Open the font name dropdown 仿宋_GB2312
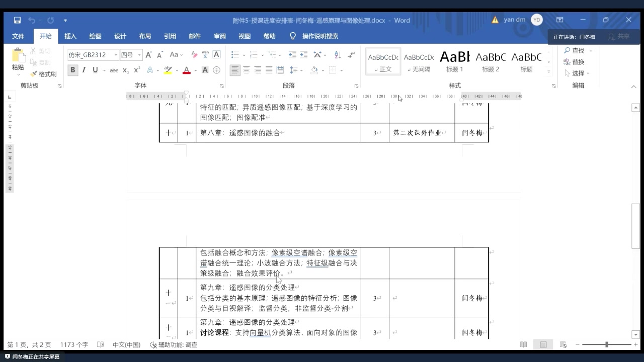The height and width of the screenshot is (362, 644). click(x=116, y=55)
